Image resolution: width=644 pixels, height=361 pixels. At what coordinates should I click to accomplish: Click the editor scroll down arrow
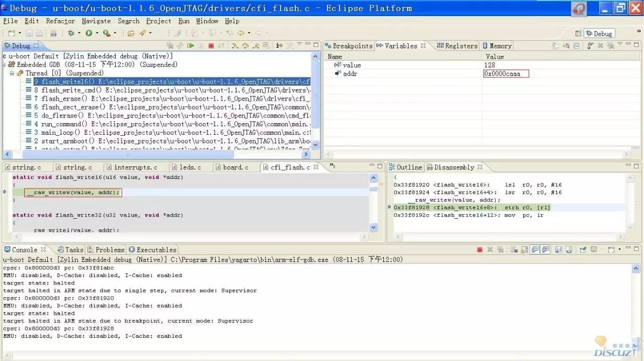click(373, 227)
